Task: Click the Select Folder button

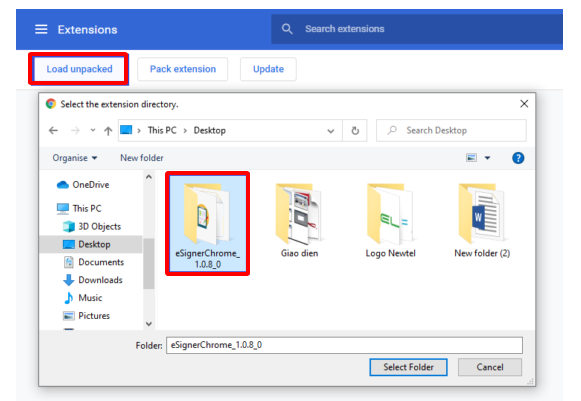Action: 408,367
